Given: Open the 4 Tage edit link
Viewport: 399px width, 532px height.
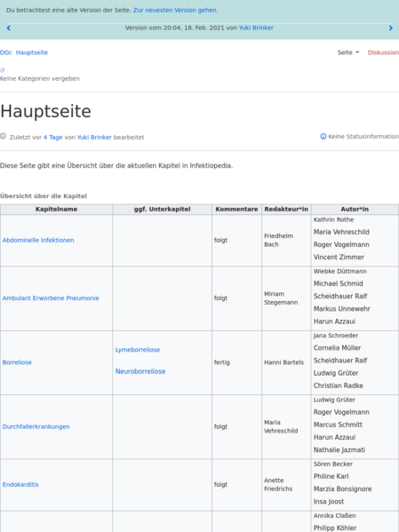Looking at the screenshot, I should point(53,138).
